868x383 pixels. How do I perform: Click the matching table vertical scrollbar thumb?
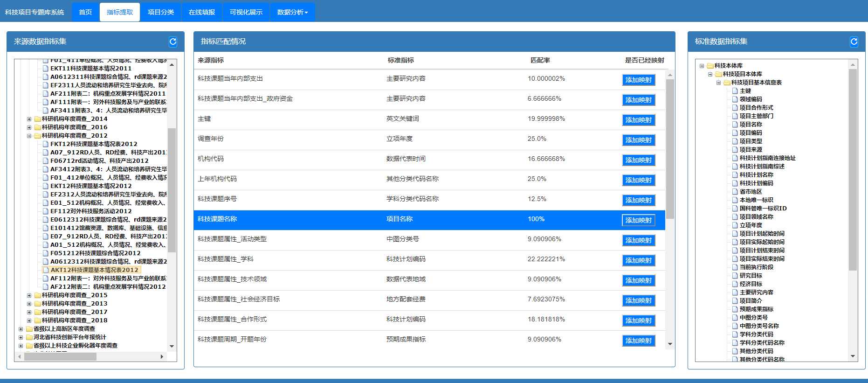pos(670,149)
